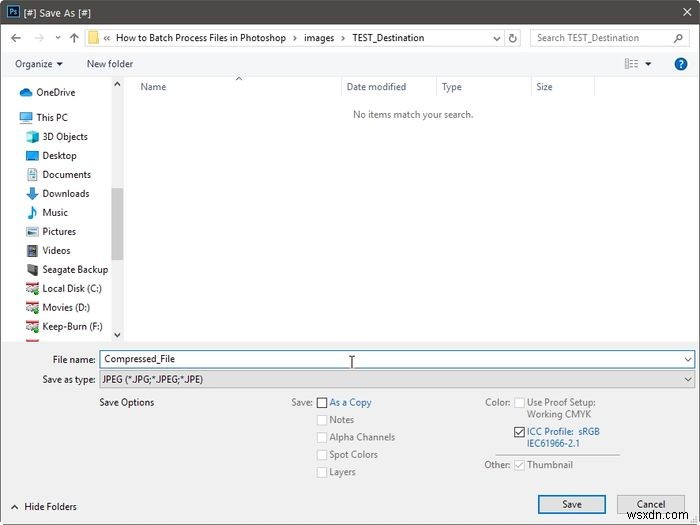Open Music in the navigation pane
The height and width of the screenshot is (525, 700).
[x=47, y=212]
